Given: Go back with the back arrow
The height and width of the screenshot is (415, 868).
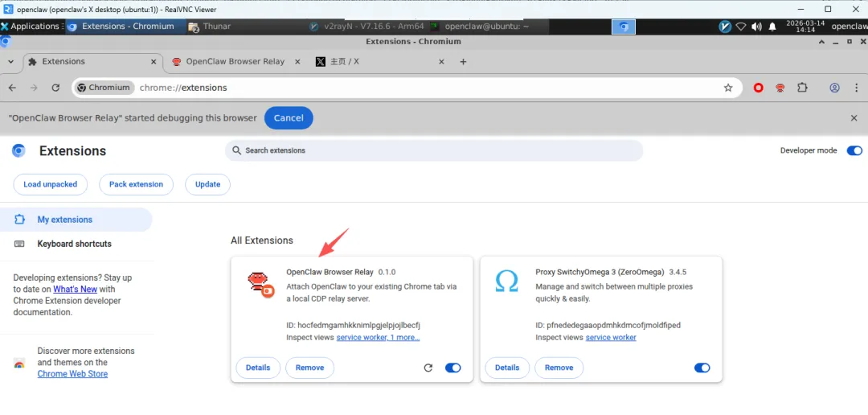Looking at the screenshot, I should (x=12, y=88).
